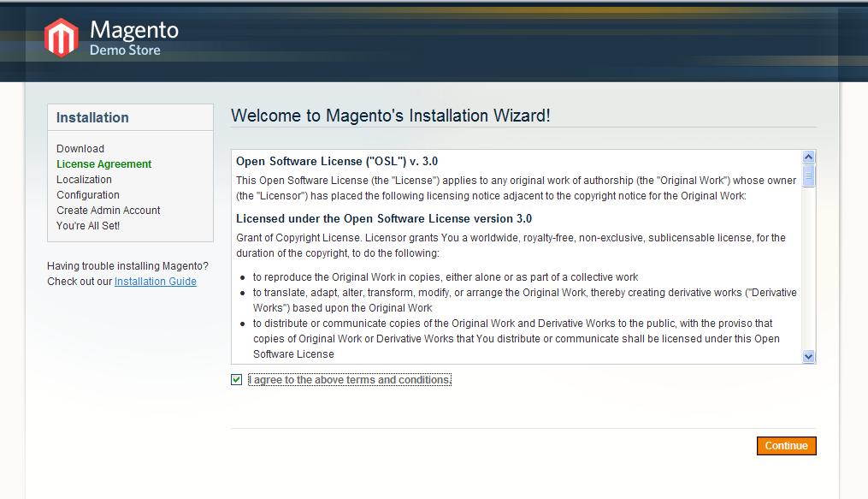Click the Welcome to Magento's Installation Wizard heading
Screen dimensions: 868x499
tap(391, 116)
